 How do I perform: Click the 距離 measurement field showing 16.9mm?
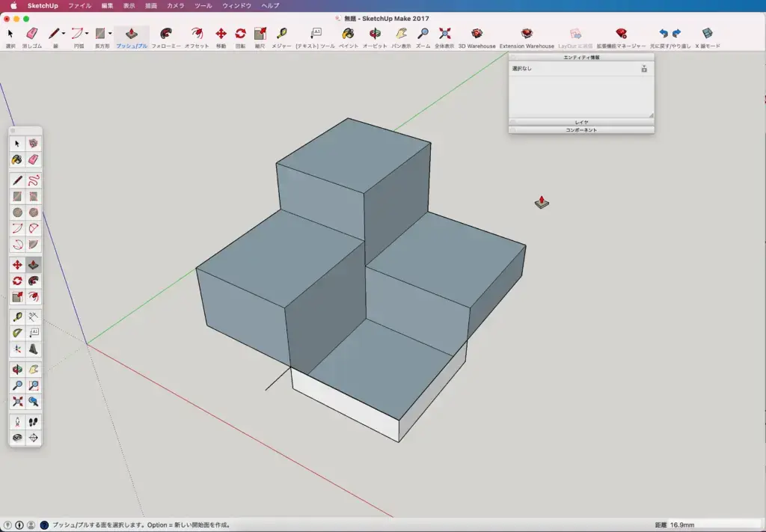(x=714, y=525)
